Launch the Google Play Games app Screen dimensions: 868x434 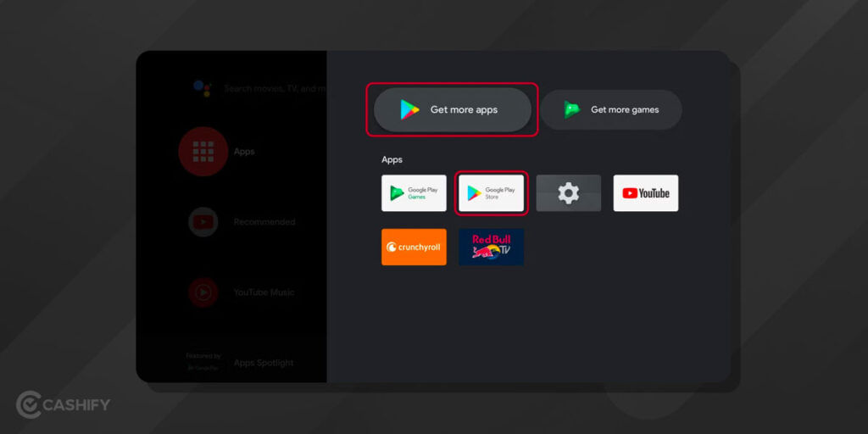coord(414,193)
